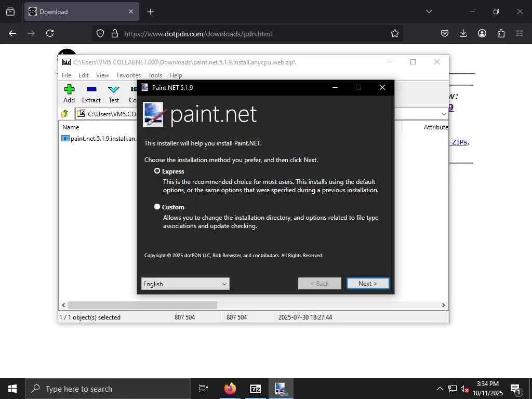Viewport: 532px width, 399px height.
Task: Click the Save to Pocket icon
Action: (x=445, y=33)
